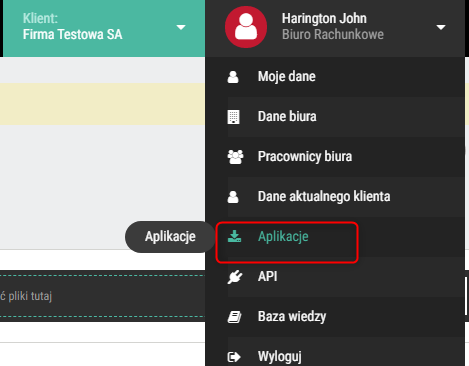Click the plug icon beside API
The height and width of the screenshot is (366, 469).
[235, 277]
